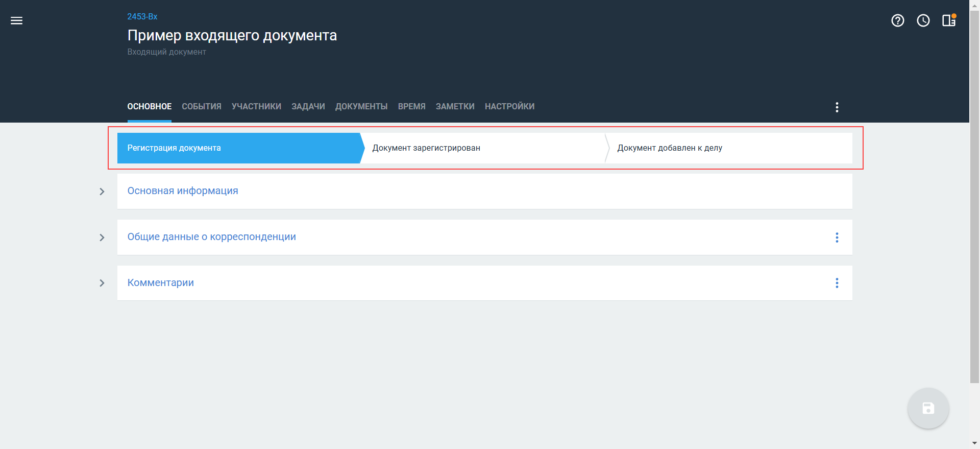The image size is (980, 449).
Task: Switch to the ВРЕМЯ tab
Action: coord(412,106)
